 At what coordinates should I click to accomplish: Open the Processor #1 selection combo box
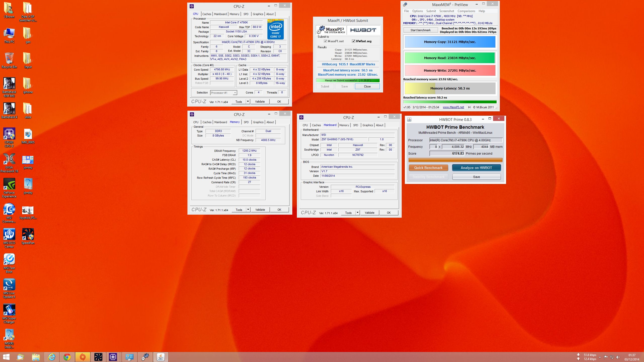coord(223,93)
